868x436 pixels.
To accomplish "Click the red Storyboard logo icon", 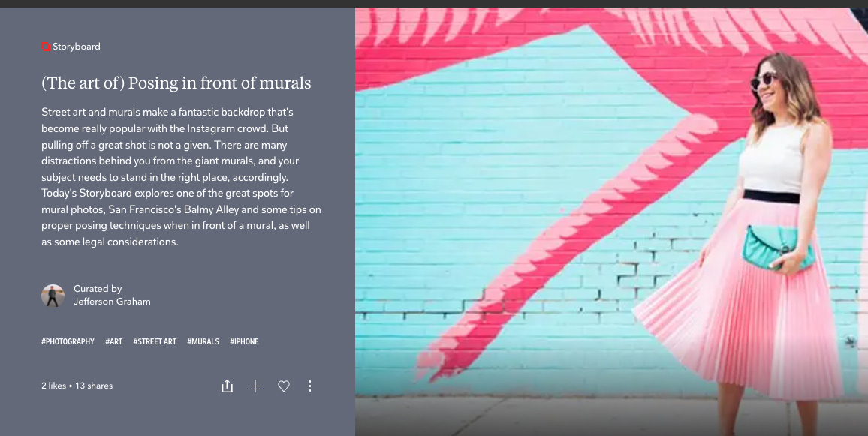I will click(46, 47).
